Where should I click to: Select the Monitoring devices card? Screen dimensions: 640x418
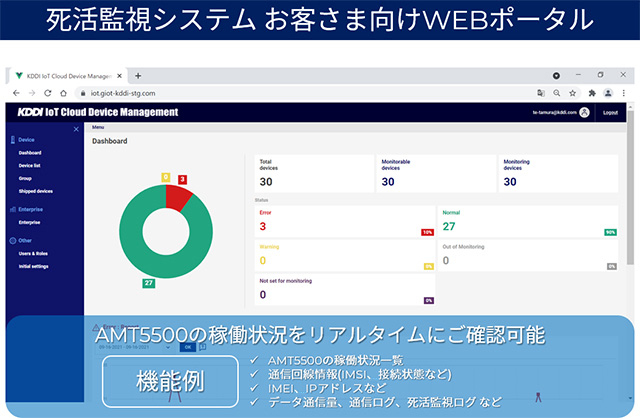(558, 173)
